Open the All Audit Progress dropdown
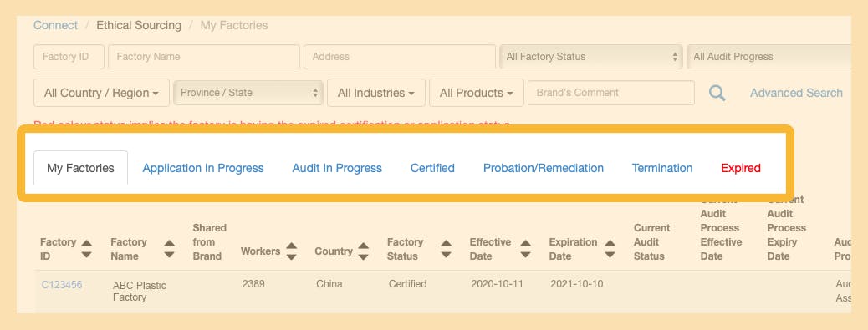This screenshot has width=868, height=330. 768,57
